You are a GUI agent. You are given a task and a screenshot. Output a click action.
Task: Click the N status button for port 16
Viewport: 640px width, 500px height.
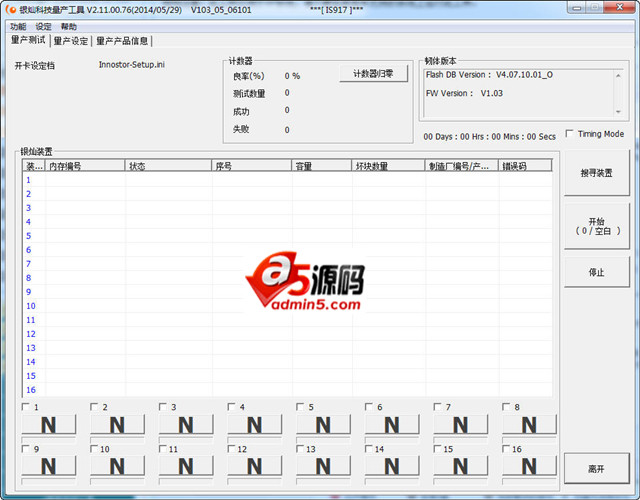[529, 466]
